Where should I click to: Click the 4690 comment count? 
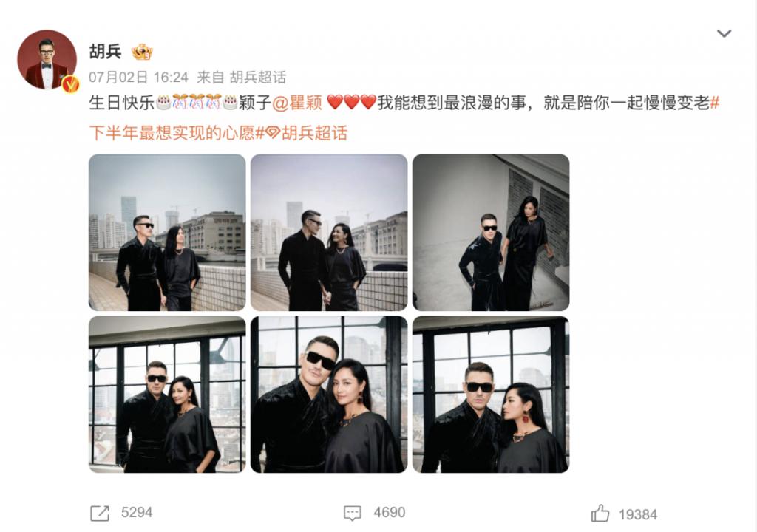point(389,513)
